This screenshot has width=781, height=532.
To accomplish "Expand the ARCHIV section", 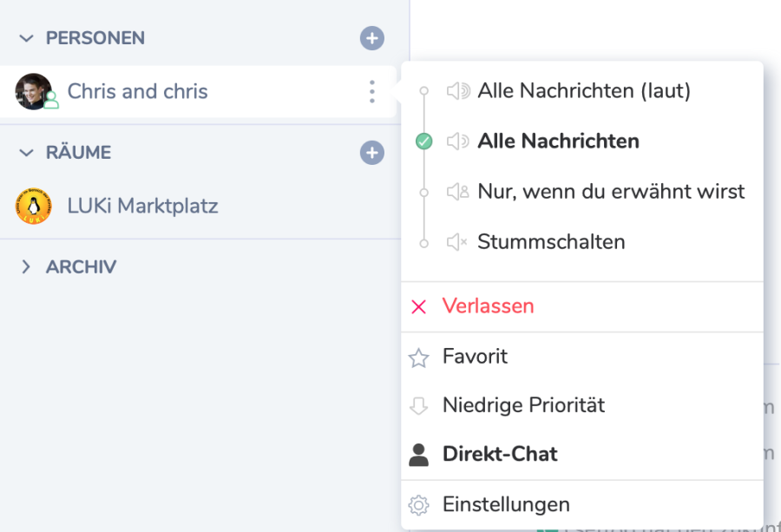I will pyautogui.click(x=27, y=267).
